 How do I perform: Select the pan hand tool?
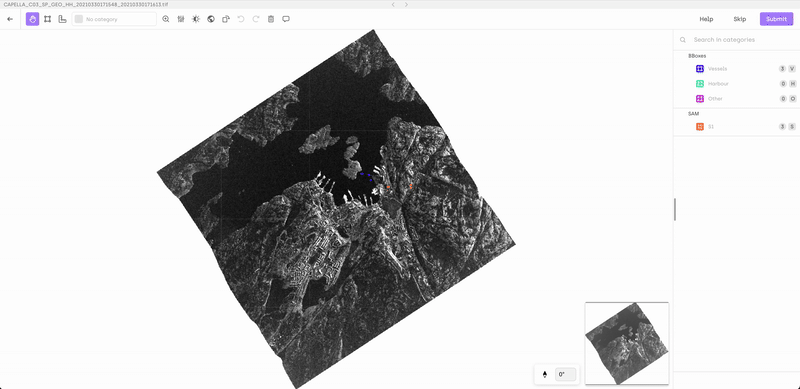pos(33,19)
